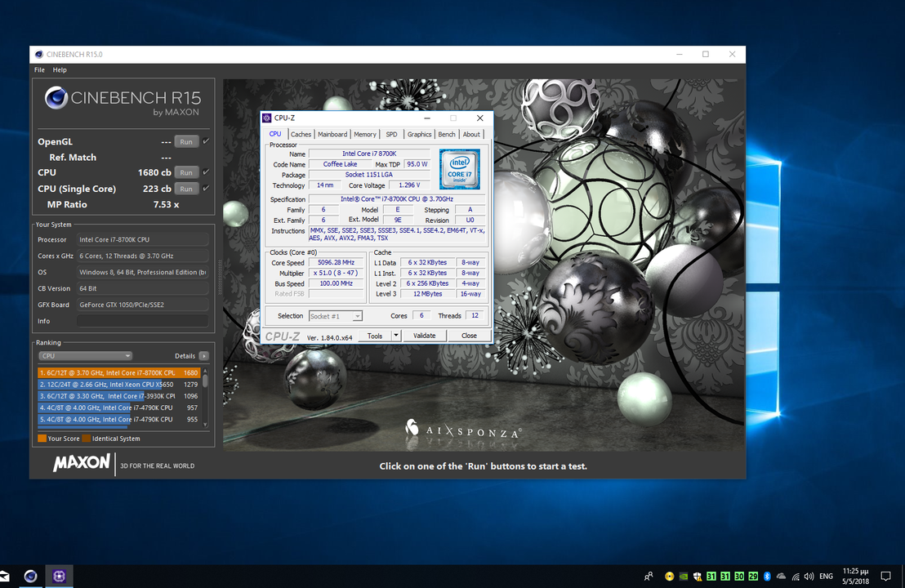
Task: Toggle the CPU test checkmark
Action: [206, 172]
